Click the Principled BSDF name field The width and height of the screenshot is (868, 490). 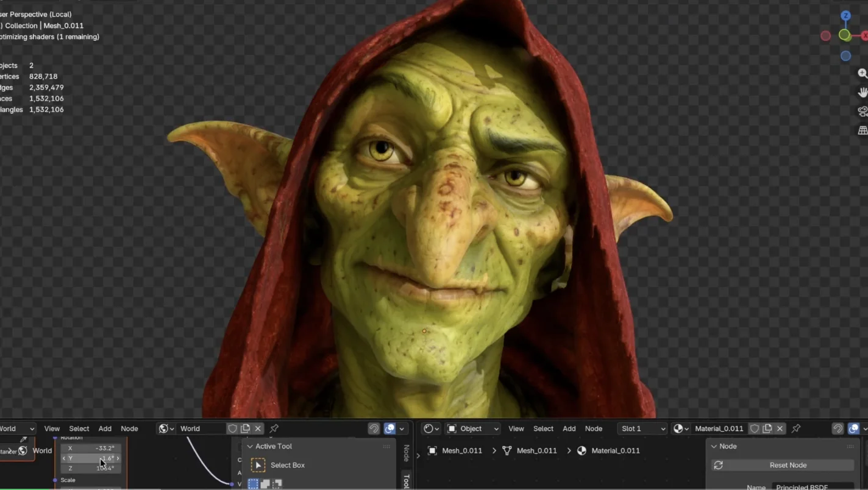click(813, 487)
